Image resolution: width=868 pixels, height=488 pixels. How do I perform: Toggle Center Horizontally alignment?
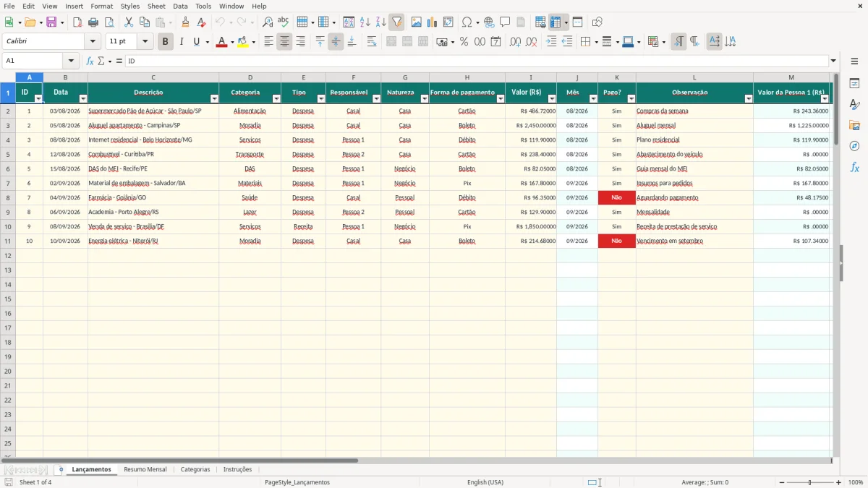pos(284,42)
